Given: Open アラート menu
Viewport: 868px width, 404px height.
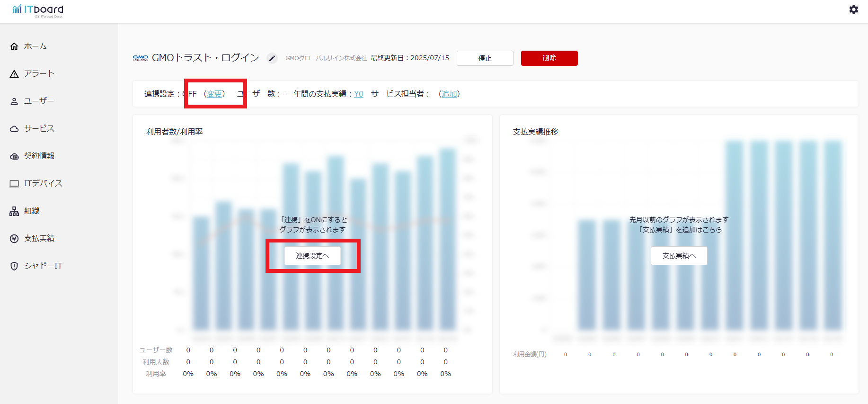Looking at the screenshot, I should pyautogui.click(x=39, y=74).
